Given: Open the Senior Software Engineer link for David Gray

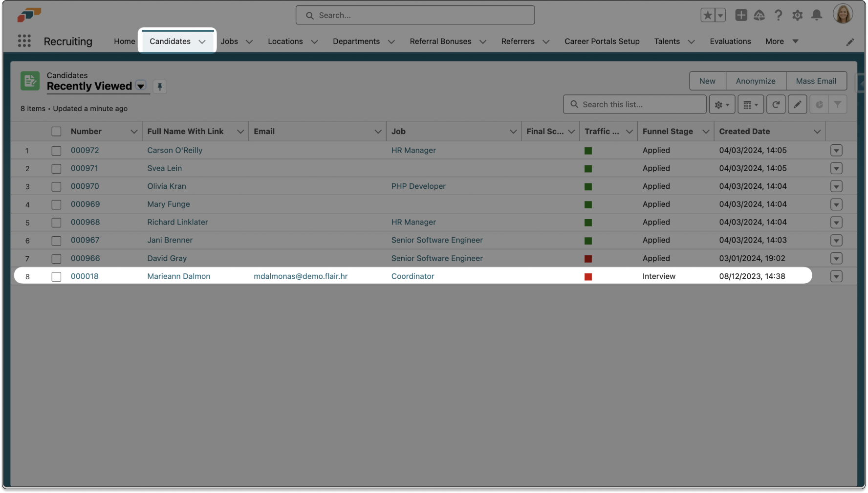Looking at the screenshot, I should click(436, 258).
